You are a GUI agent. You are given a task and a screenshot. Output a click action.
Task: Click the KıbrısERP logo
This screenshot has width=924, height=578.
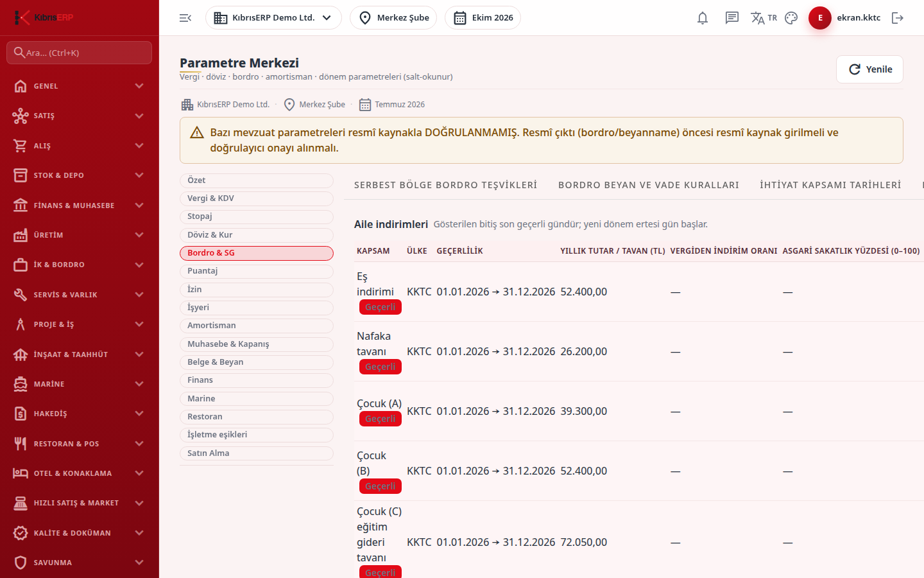point(44,17)
